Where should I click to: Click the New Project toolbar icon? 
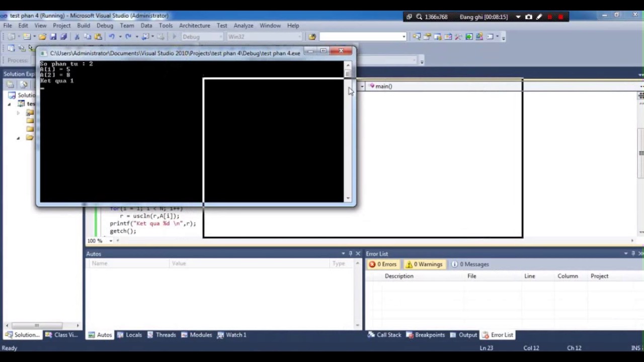pos(11,37)
